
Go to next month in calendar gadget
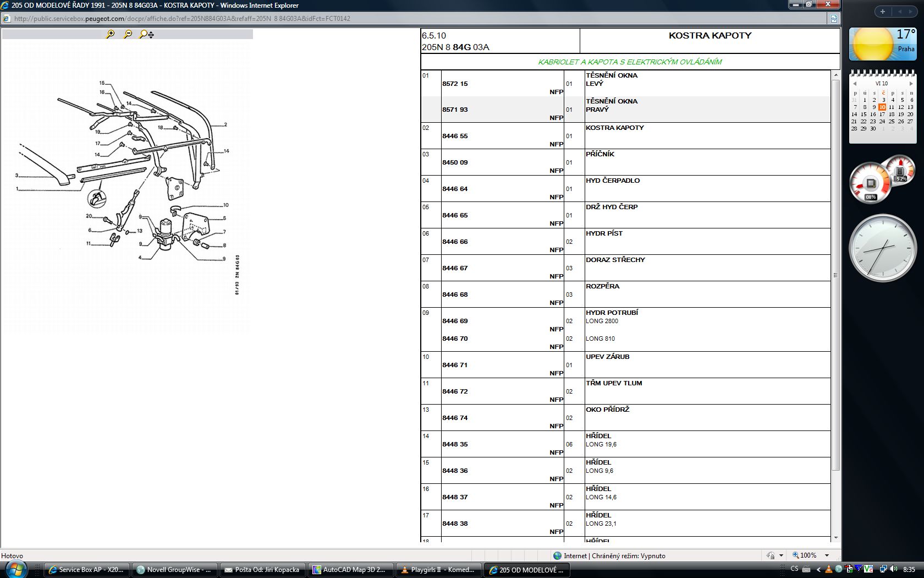pos(911,84)
